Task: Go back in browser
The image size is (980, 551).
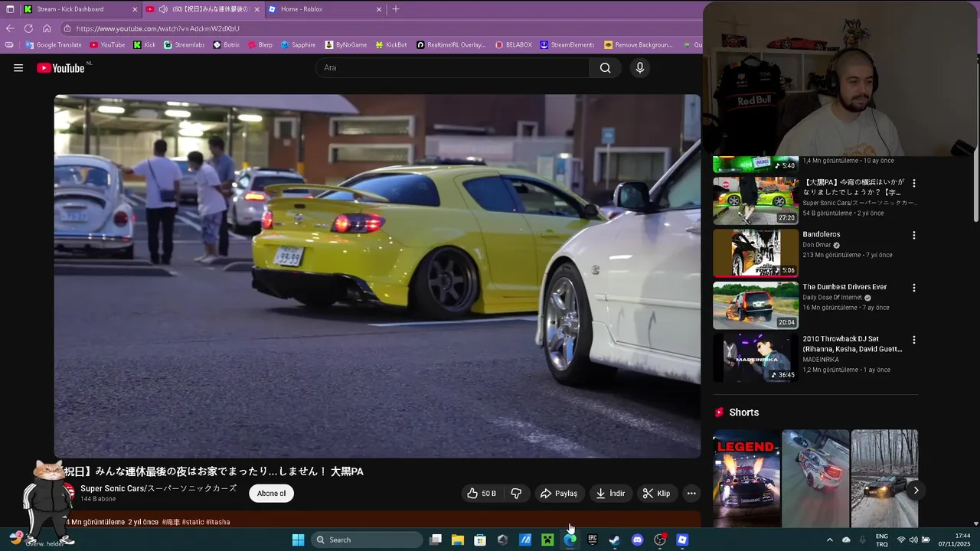Action: point(10,28)
